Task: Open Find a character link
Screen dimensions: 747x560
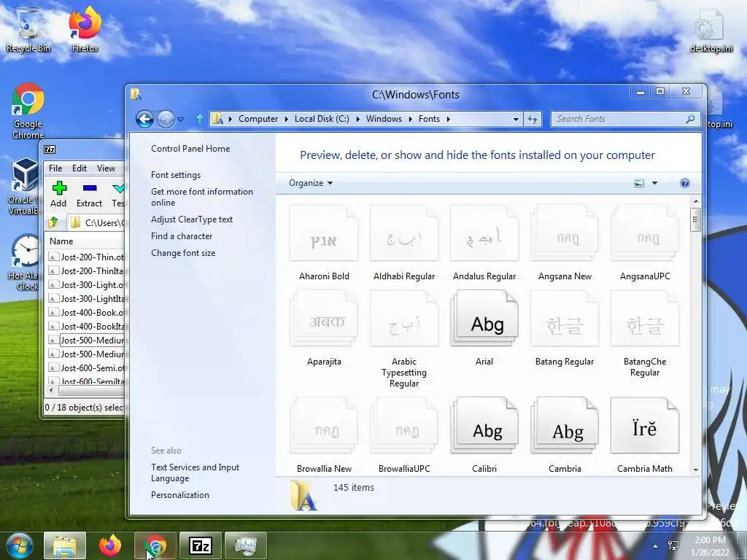Action: click(182, 236)
